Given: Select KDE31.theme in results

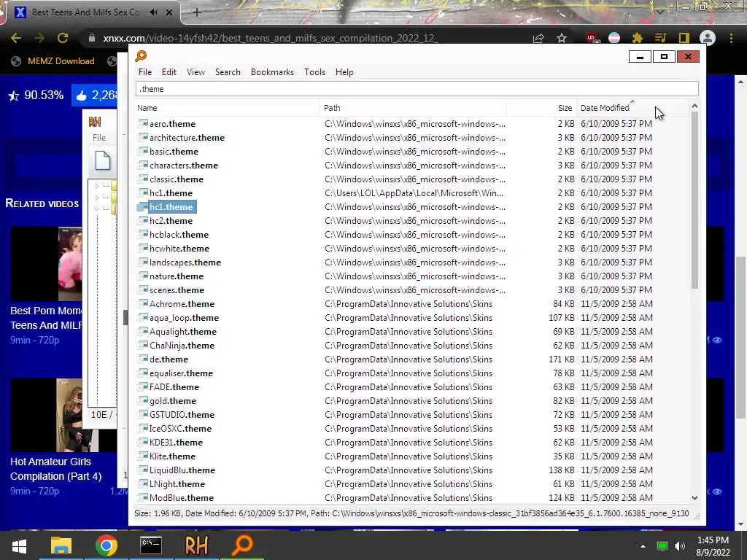Looking at the screenshot, I should coord(176,443).
